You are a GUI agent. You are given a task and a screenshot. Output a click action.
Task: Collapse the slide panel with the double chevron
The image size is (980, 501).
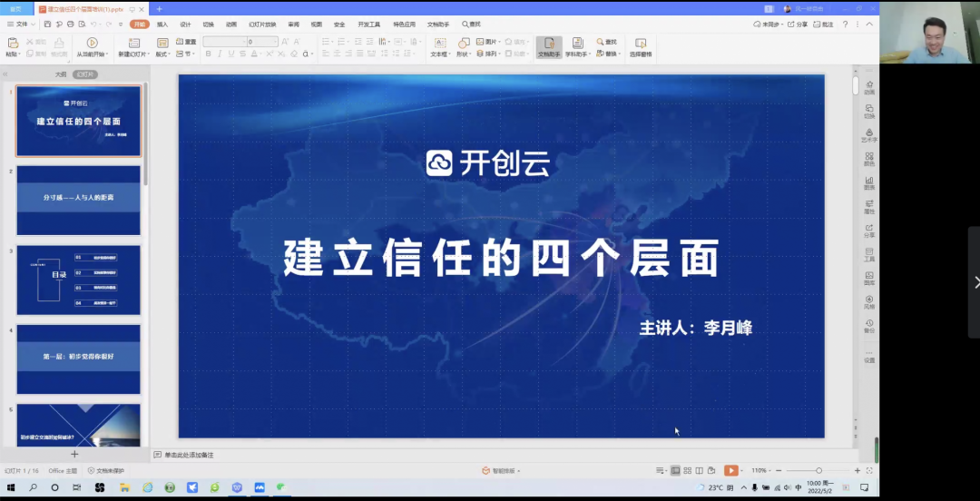point(5,74)
